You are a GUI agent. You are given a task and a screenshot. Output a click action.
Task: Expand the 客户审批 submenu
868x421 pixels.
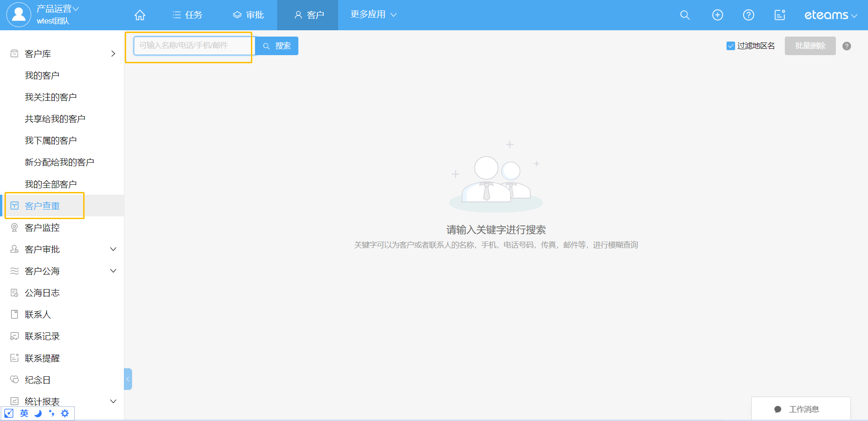pyautogui.click(x=113, y=249)
